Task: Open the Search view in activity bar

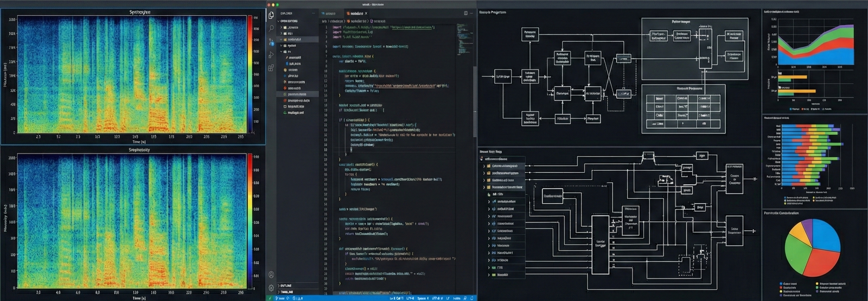Action: (271, 28)
